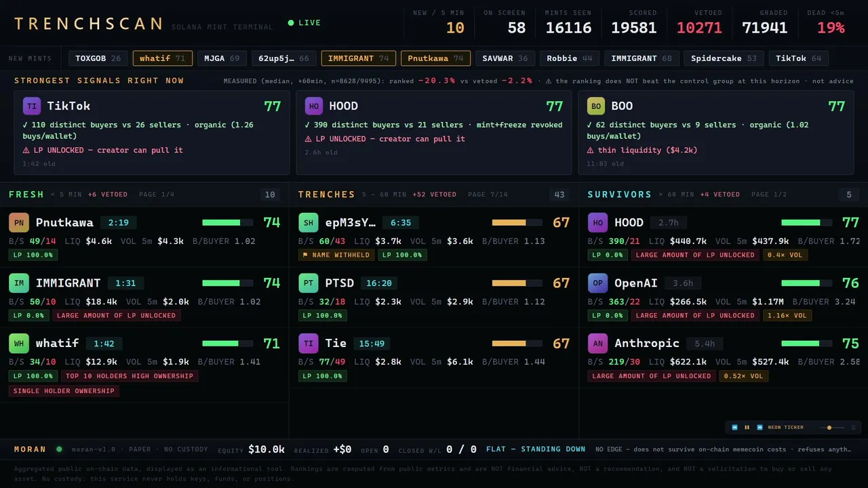Click the HO avatar on the HOOD signal card
The image size is (868, 488).
[x=314, y=106]
